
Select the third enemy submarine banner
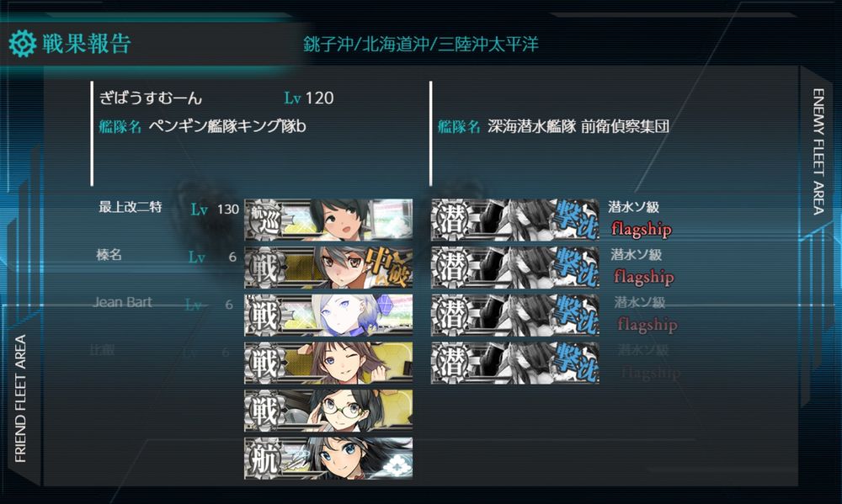(x=515, y=315)
